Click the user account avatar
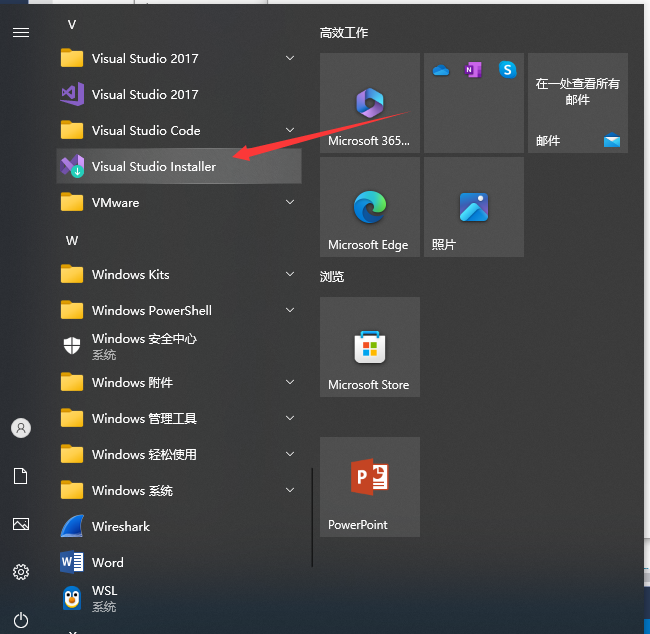This screenshot has height=634, width=650. [21, 428]
